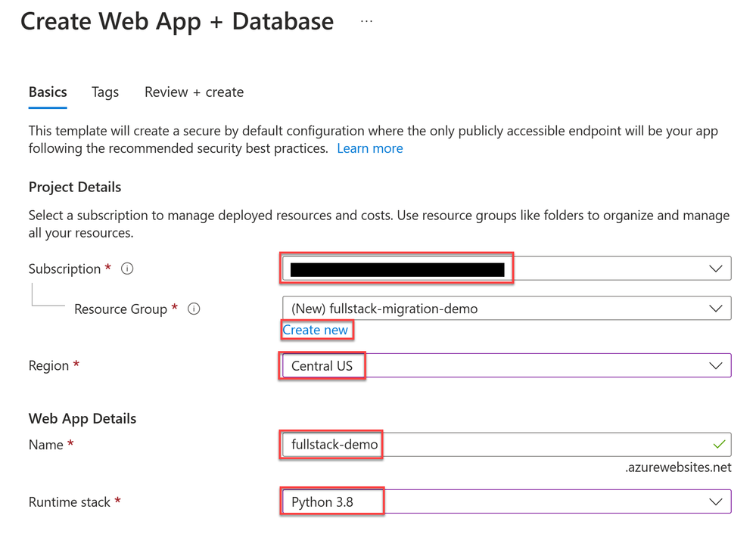Click Create new resource group link

(x=316, y=330)
